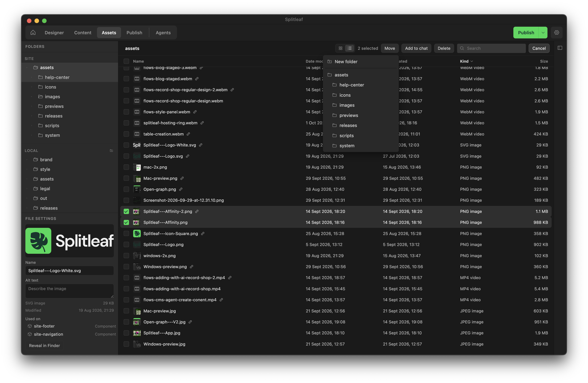Viewport: 588px width, 383px height.
Task: Click Reveal in Finder
Action: click(x=45, y=346)
